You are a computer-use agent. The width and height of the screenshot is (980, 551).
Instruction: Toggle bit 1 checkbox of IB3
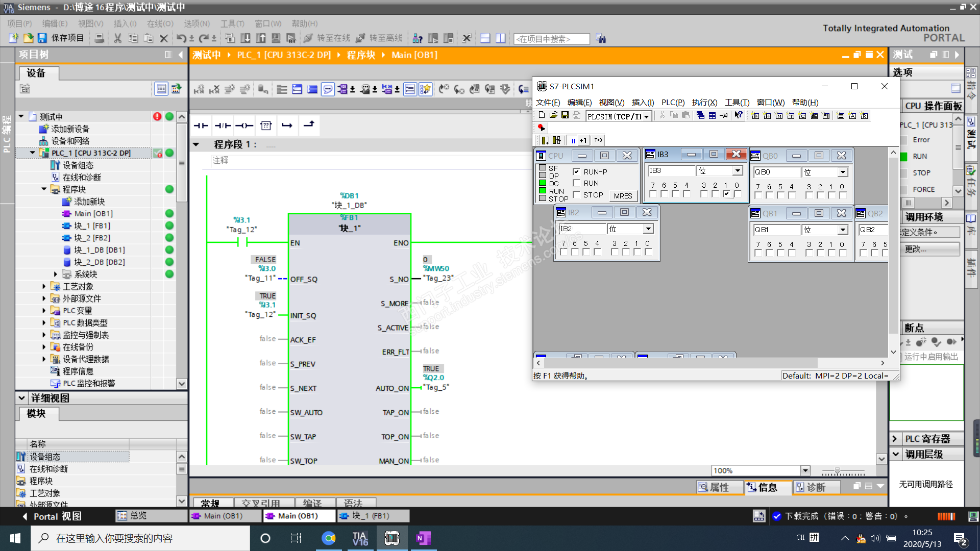[726, 194]
